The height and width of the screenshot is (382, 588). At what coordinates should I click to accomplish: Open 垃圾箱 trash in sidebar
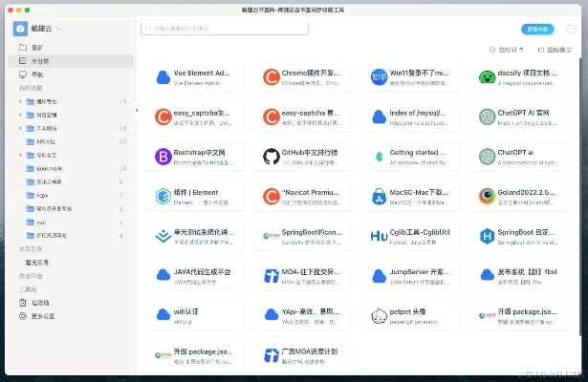tap(39, 303)
